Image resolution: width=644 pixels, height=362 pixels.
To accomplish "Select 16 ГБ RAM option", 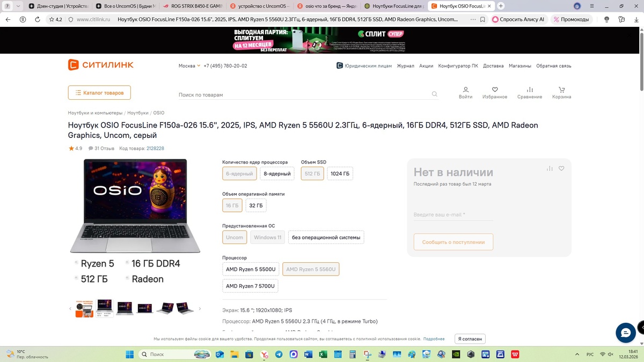I will tap(232, 205).
